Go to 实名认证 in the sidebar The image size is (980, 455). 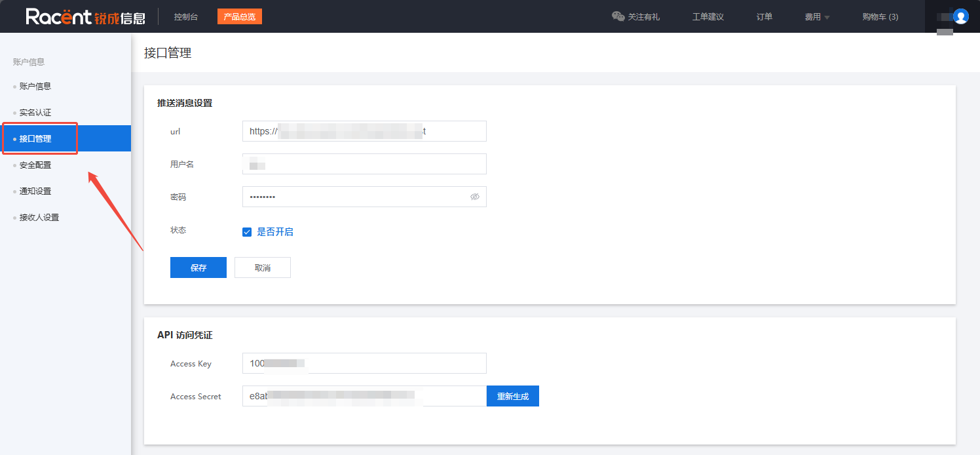[35, 113]
